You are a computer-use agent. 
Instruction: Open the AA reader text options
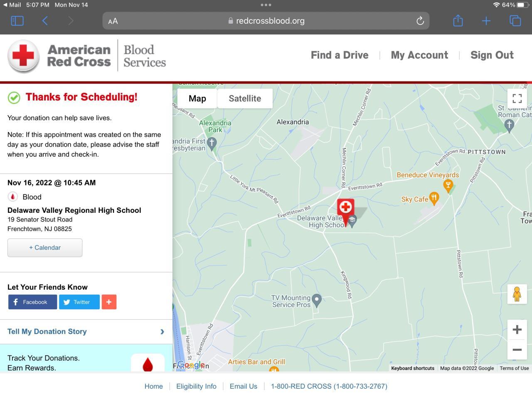113,21
